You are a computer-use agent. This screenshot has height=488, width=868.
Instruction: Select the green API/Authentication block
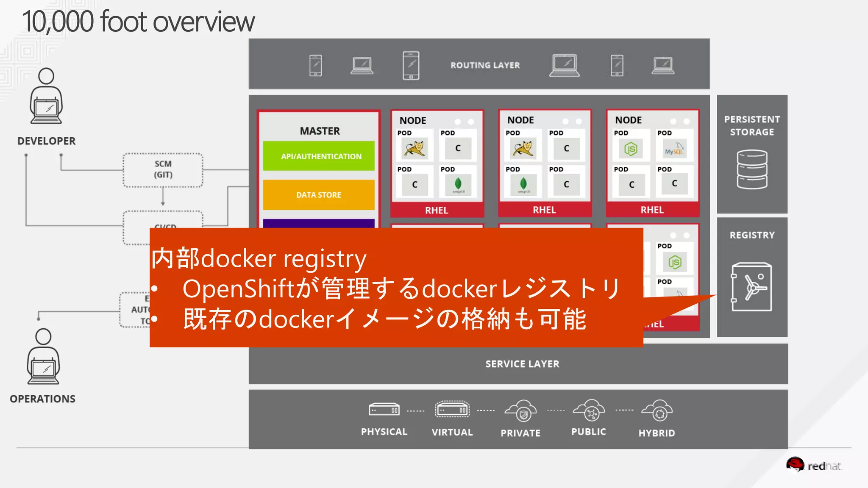[x=319, y=156]
